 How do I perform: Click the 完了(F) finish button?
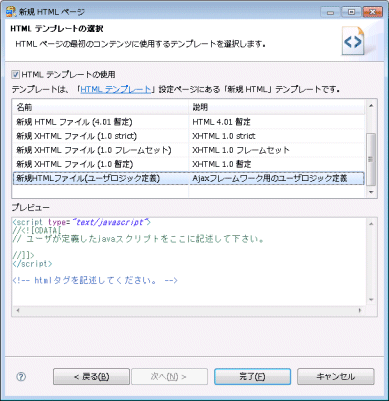(x=252, y=377)
